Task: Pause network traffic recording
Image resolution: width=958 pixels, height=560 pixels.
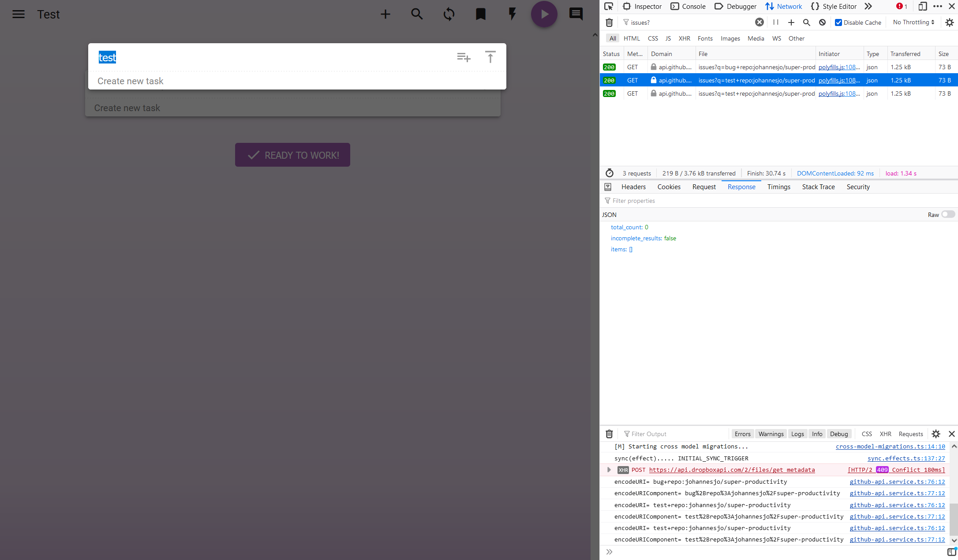Action: 775,22
